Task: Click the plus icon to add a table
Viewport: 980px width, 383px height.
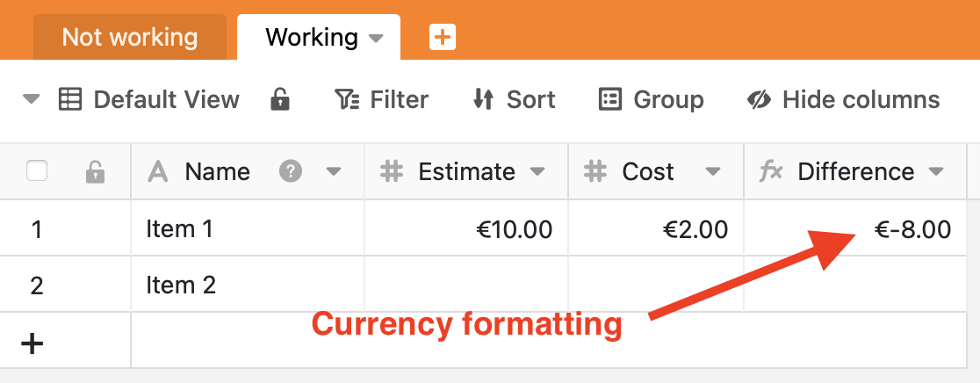Action: coord(443,37)
